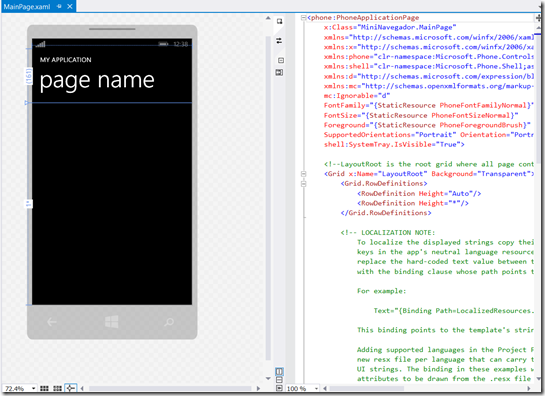
Task: Enable the vertical split view button
Action: pyautogui.click(x=279, y=371)
